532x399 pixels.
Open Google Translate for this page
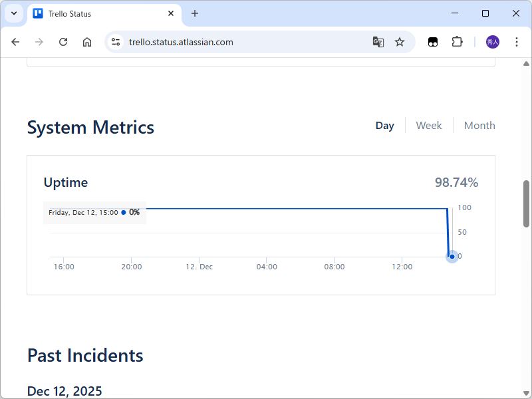pos(378,42)
